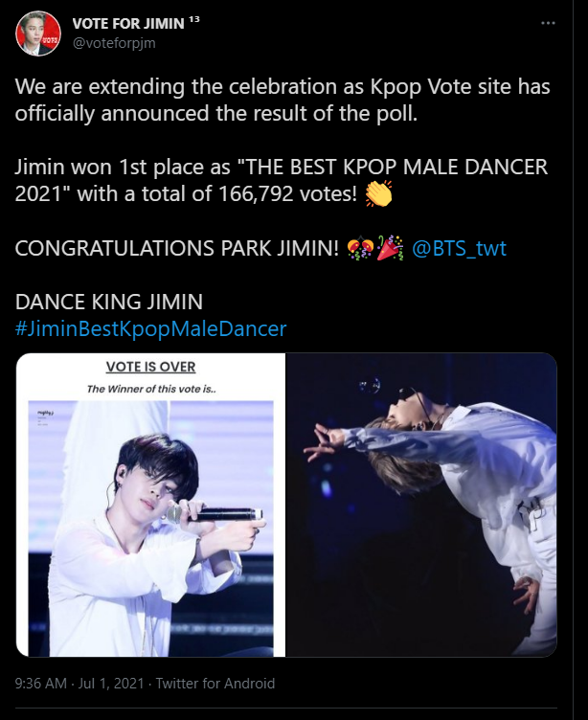Click the confetti ball emoji
The height and width of the screenshot is (720, 588).
[x=360, y=248]
